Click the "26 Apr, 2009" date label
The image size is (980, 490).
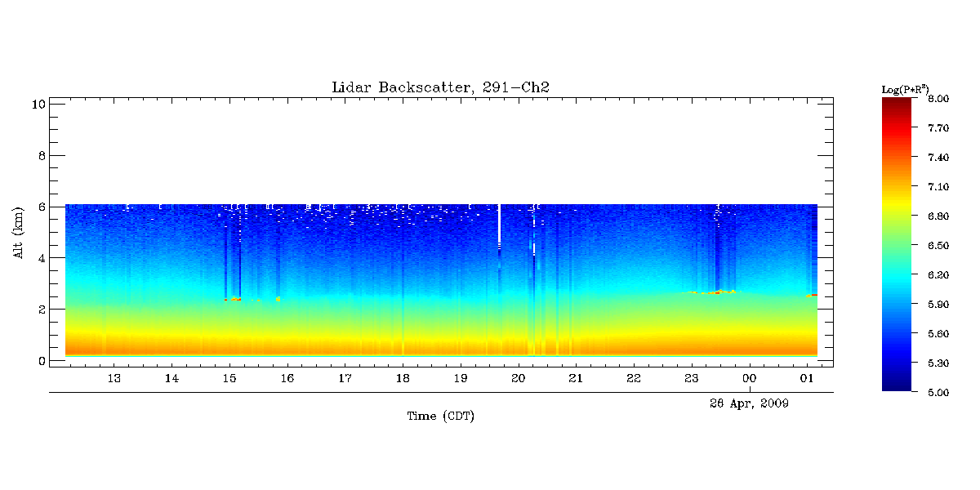click(x=748, y=403)
